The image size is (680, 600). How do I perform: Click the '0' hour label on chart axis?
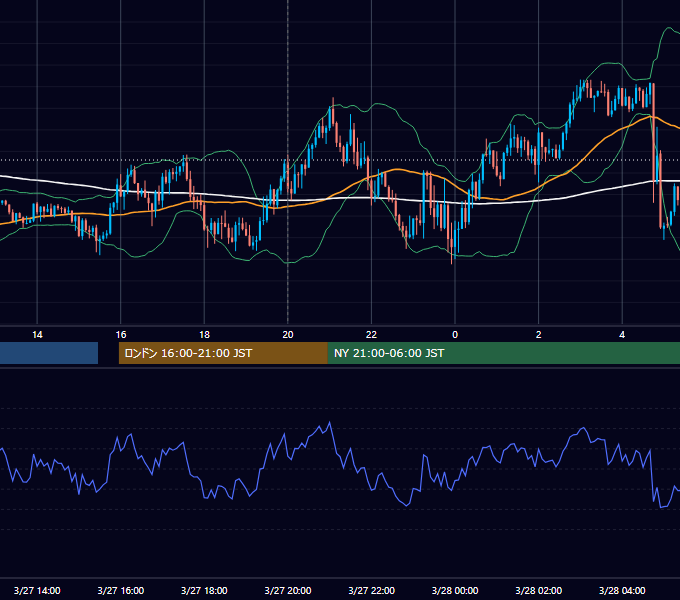pyautogui.click(x=455, y=335)
